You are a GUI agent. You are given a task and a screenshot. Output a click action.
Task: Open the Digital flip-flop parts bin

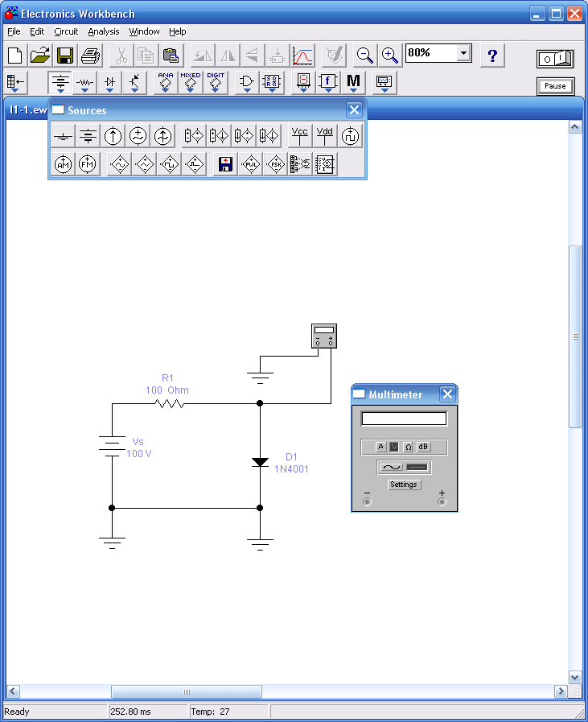click(x=271, y=82)
